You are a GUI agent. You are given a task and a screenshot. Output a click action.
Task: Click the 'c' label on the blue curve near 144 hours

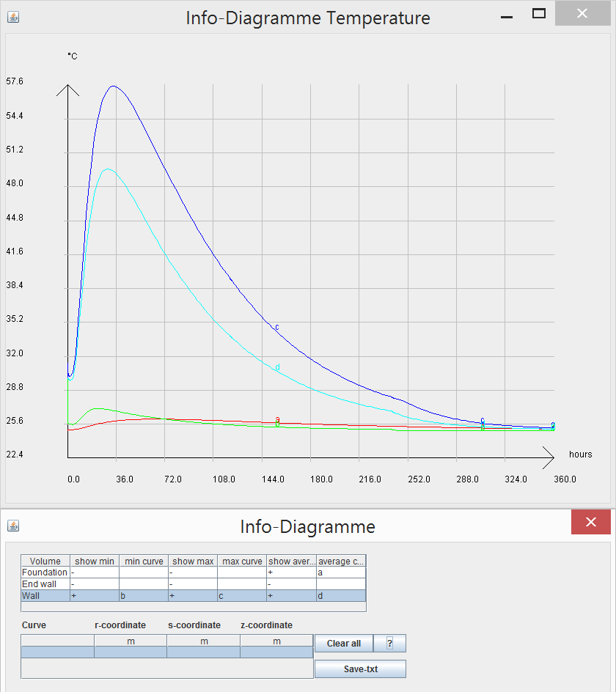pos(277,327)
